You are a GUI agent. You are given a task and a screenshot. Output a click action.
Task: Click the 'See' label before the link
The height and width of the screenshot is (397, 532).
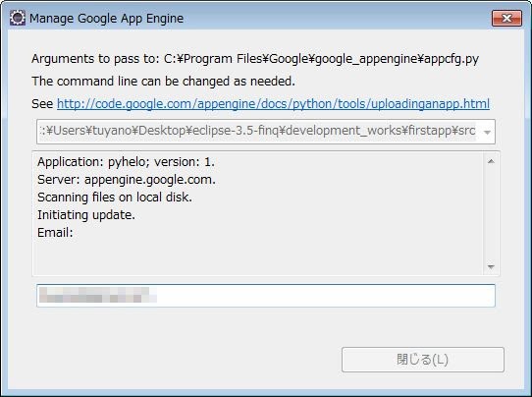tap(42, 103)
